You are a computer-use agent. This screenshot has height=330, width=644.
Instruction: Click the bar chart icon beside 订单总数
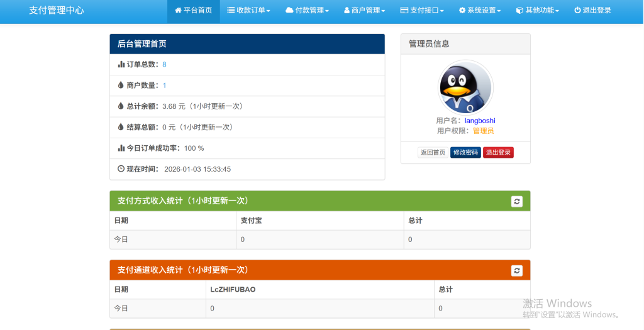pyautogui.click(x=121, y=65)
